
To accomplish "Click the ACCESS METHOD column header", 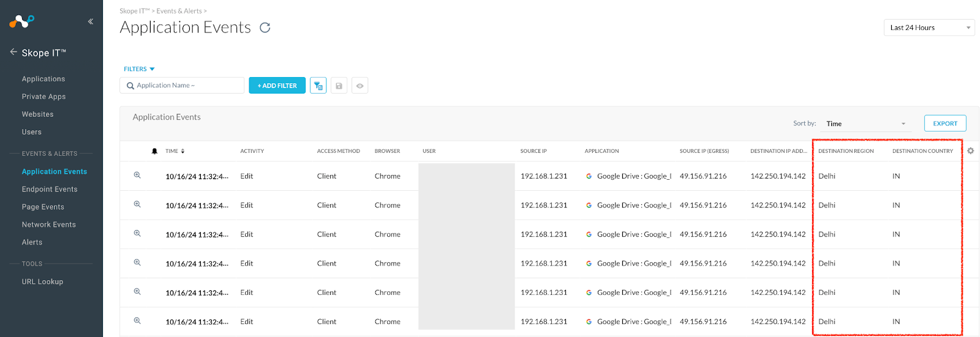I will (339, 151).
